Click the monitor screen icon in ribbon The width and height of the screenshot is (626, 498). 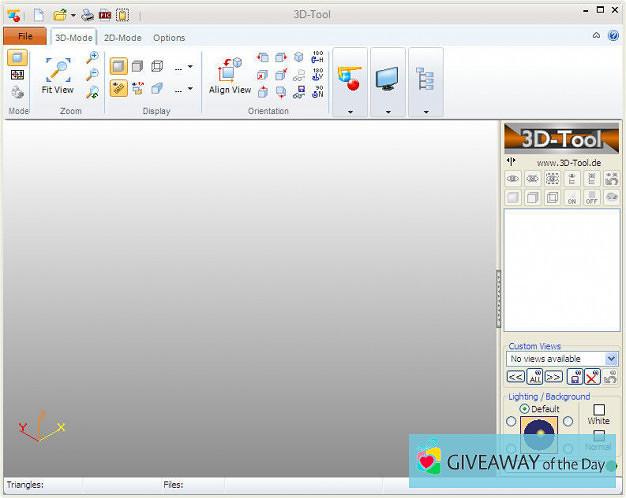point(387,78)
